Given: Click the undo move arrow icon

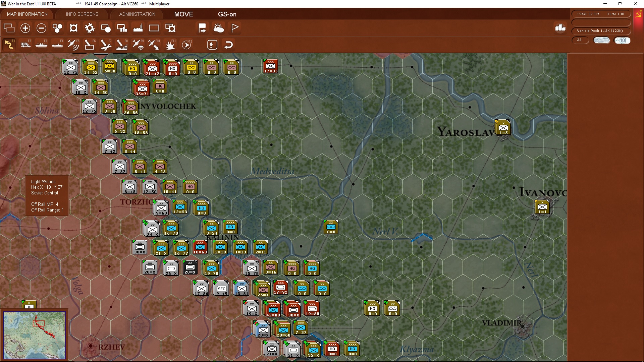Looking at the screenshot, I should 228,44.
